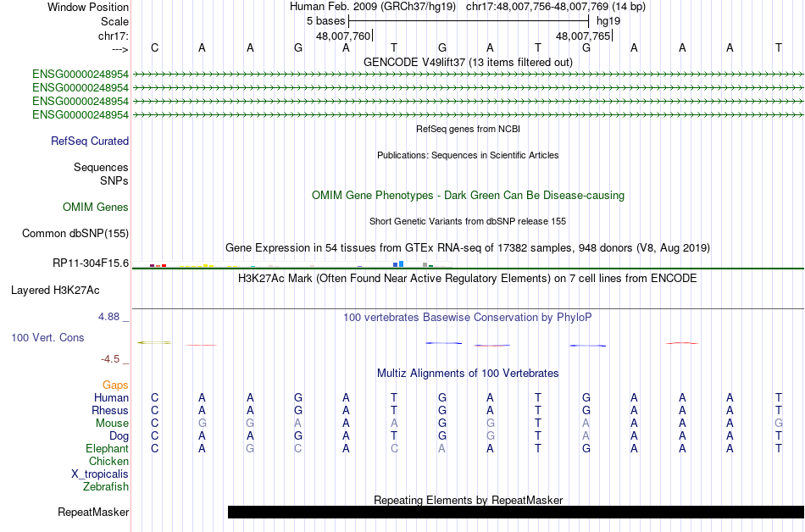Click the 5 bases scale bar
The image size is (805, 532).
click(x=469, y=21)
